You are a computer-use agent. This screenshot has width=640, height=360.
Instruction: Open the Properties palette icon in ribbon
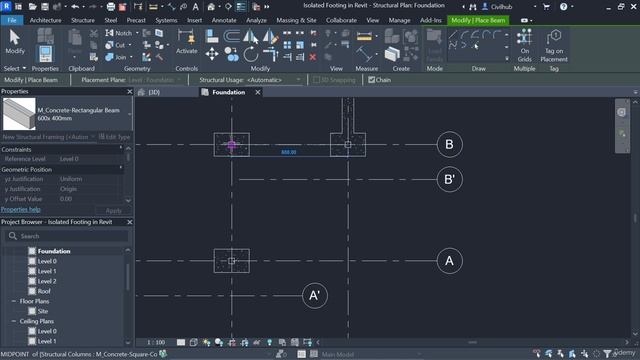pyautogui.click(x=45, y=53)
